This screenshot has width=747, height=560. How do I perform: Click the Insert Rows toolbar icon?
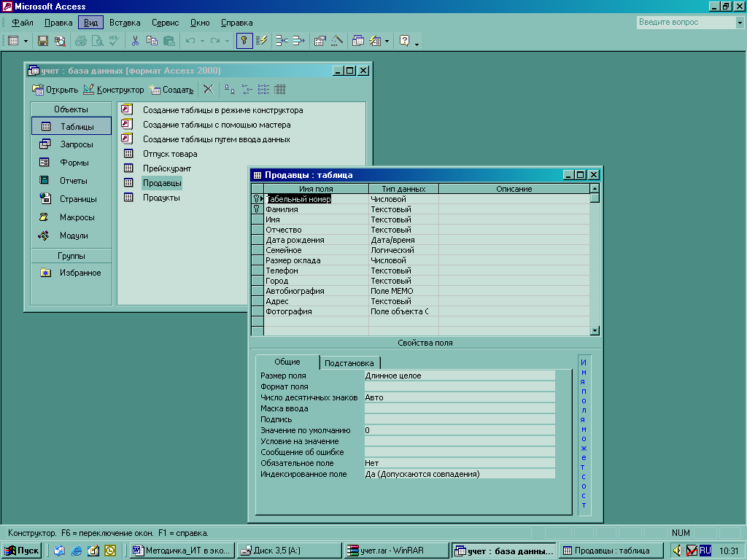282,41
